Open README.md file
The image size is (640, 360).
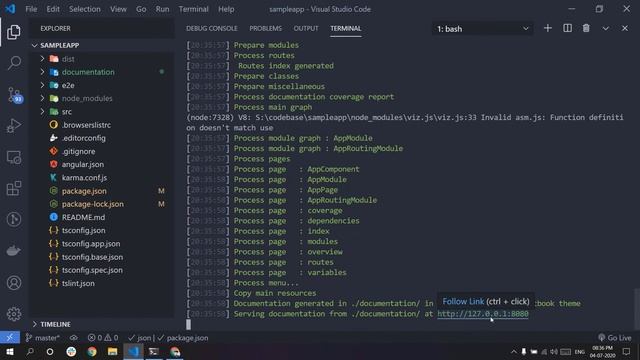83,218
